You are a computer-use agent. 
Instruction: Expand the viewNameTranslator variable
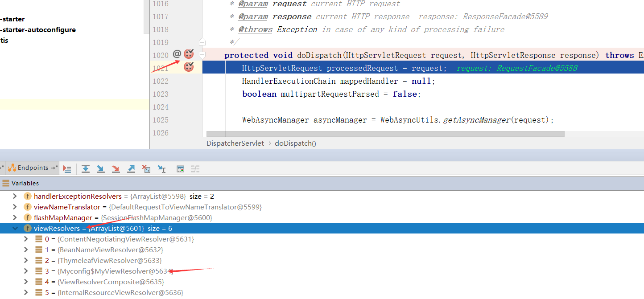pyautogui.click(x=15, y=207)
